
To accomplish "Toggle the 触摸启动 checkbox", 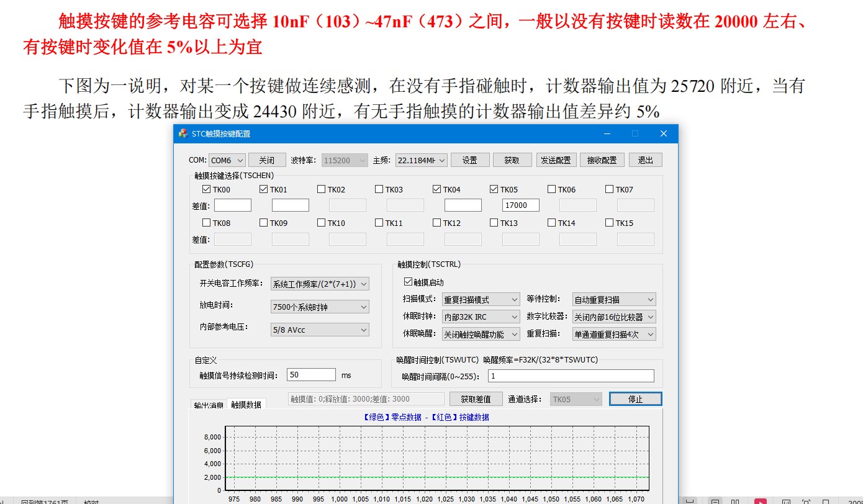I will [408, 282].
